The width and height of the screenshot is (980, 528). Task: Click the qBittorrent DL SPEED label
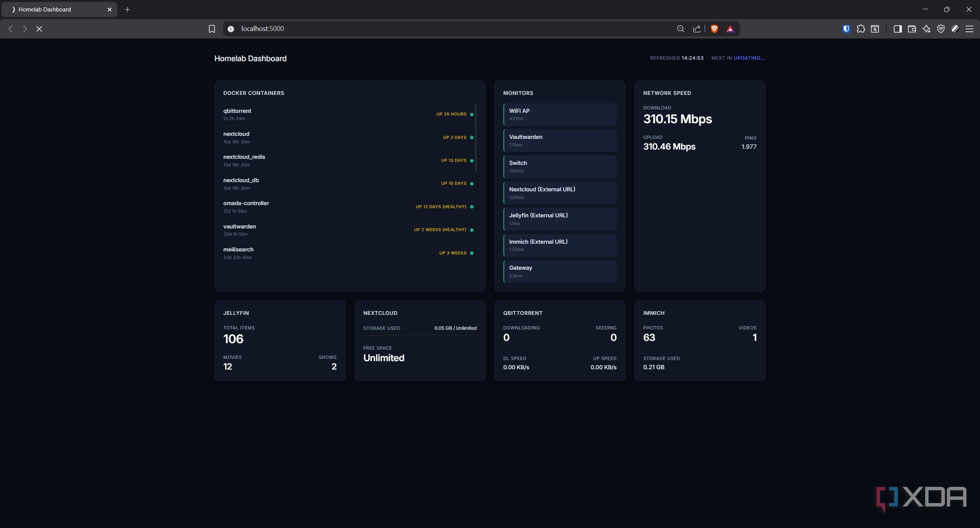pos(514,359)
